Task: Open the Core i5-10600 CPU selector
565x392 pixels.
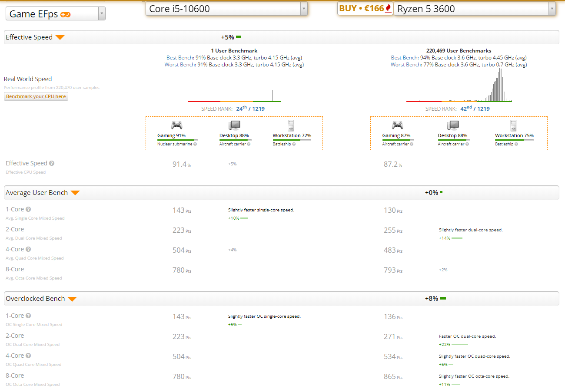Action: (226, 8)
